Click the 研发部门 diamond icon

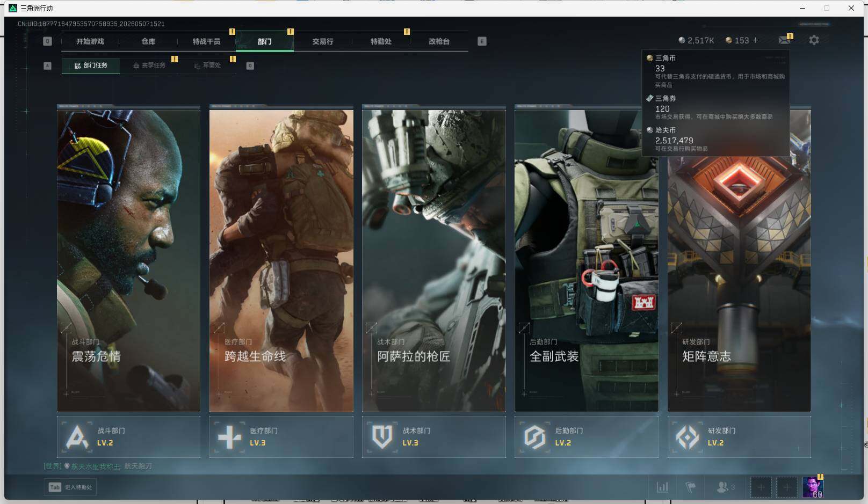click(x=687, y=437)
